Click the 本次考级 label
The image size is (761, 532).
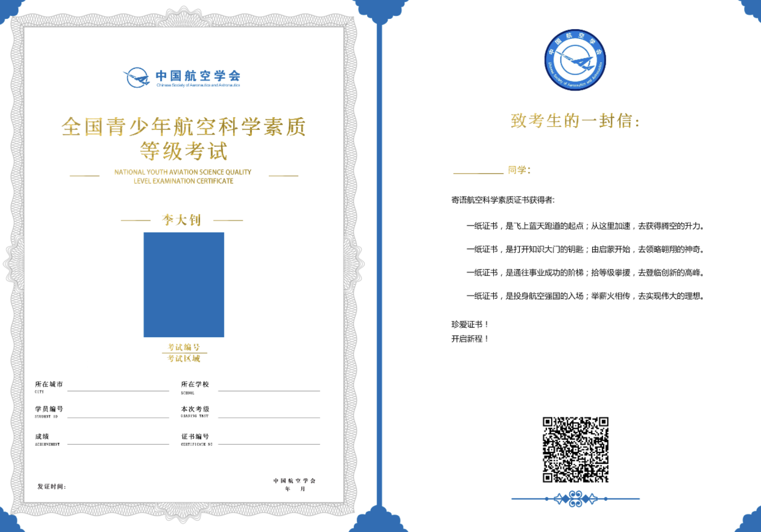click(195, 409)
